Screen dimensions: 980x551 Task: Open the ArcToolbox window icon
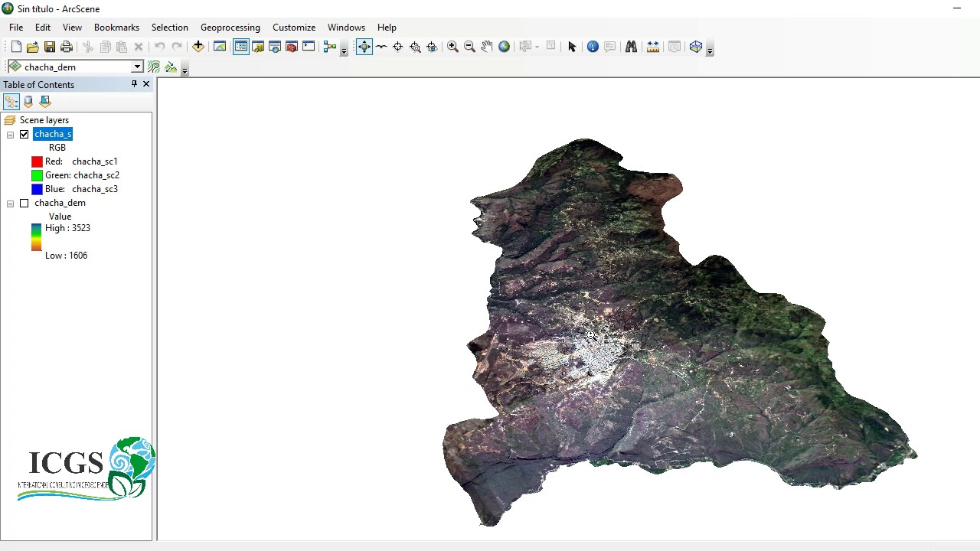click(x=292, y=47)
